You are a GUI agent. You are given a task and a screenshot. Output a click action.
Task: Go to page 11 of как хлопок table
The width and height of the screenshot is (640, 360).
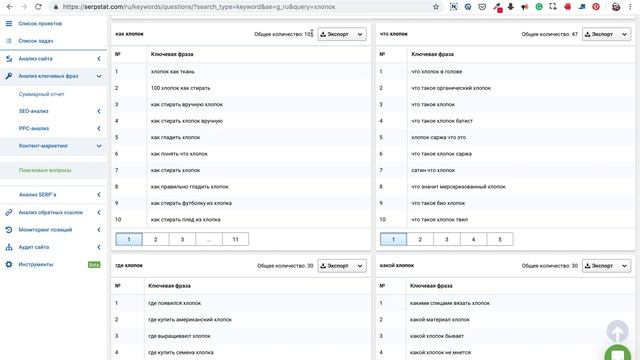[236, 239]
